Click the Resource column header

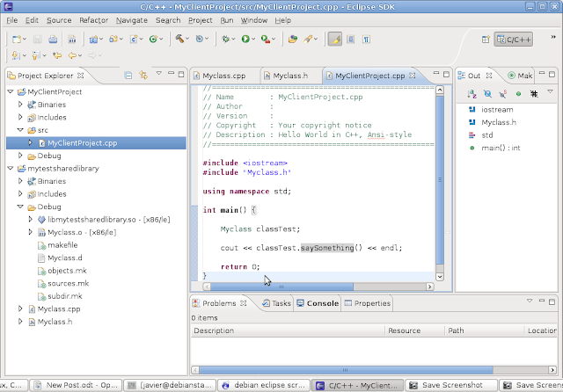tap(414, 330)
